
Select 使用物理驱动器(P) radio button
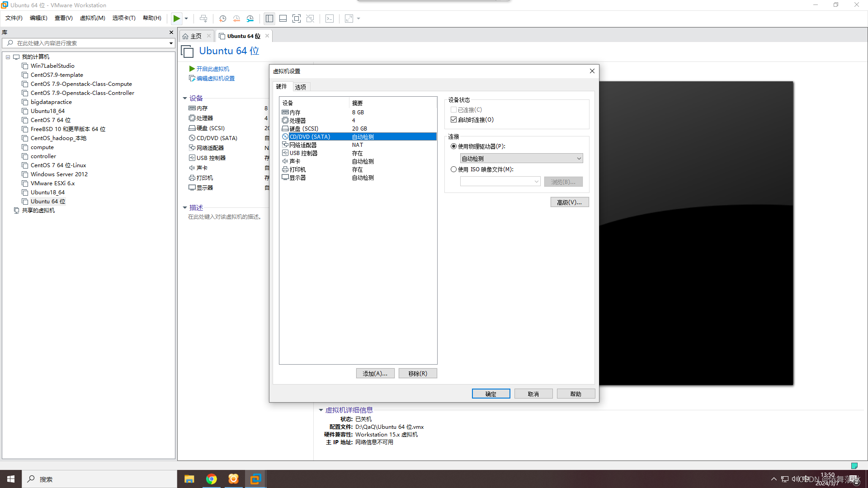tap(453, 146)
